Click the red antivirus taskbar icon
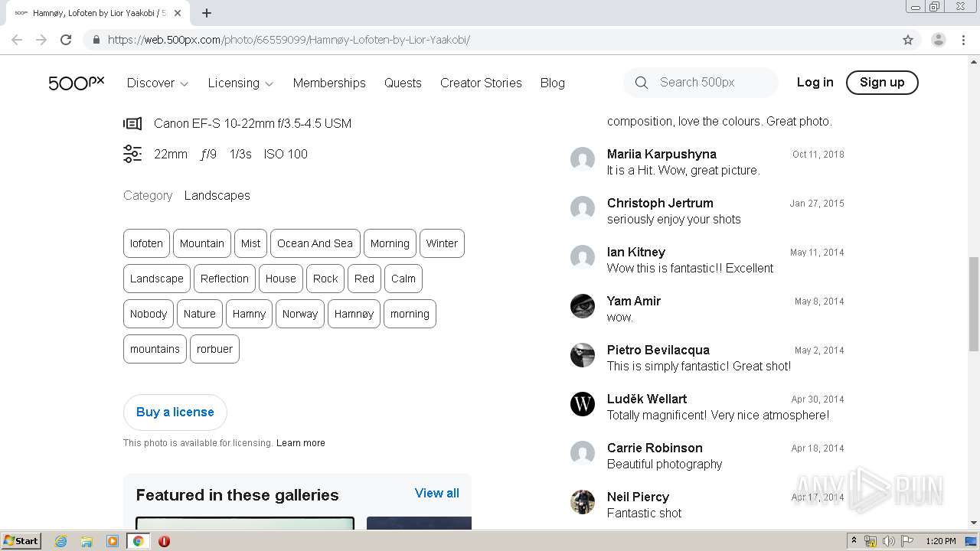This screenshot has width=980, height=551. 164,541
